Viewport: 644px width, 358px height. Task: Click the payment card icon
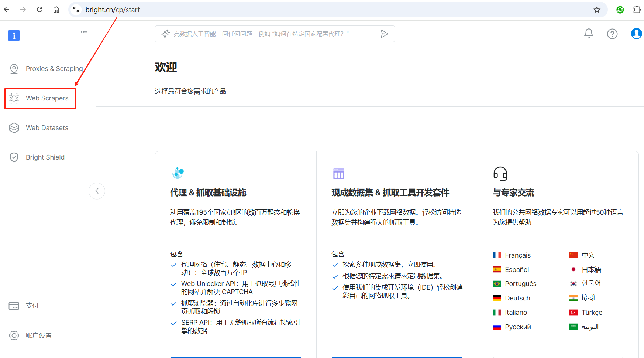point(14,306)
